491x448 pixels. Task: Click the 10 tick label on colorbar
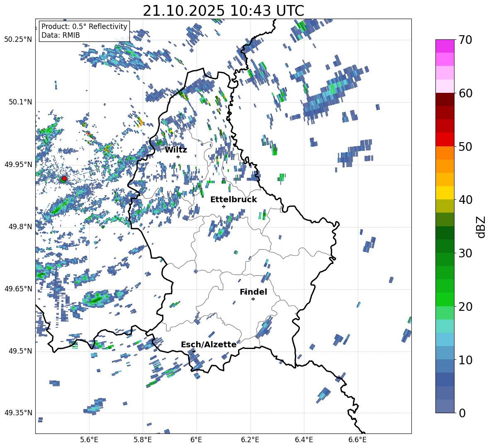point(465,360)
